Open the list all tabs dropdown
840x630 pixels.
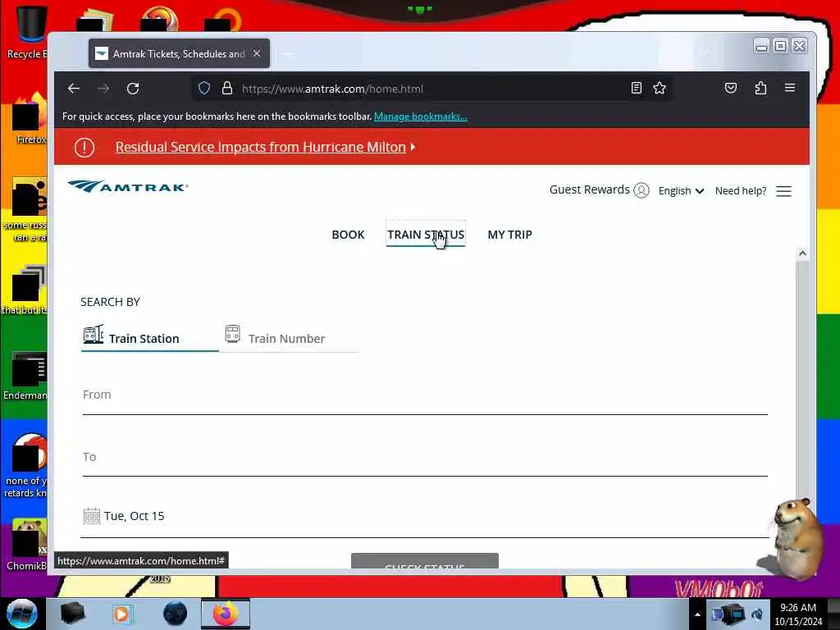(x=703, y=53)
